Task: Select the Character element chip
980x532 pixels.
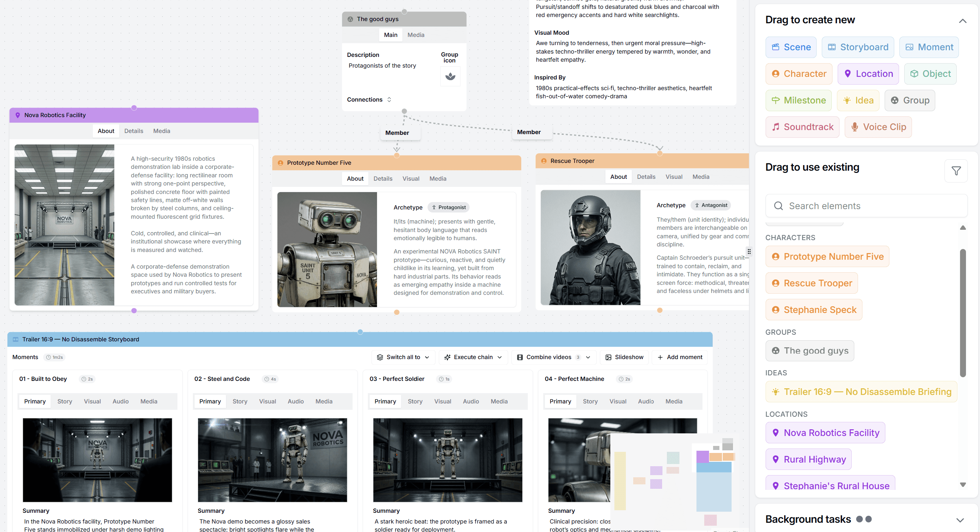Action: [x=799, y=74]
